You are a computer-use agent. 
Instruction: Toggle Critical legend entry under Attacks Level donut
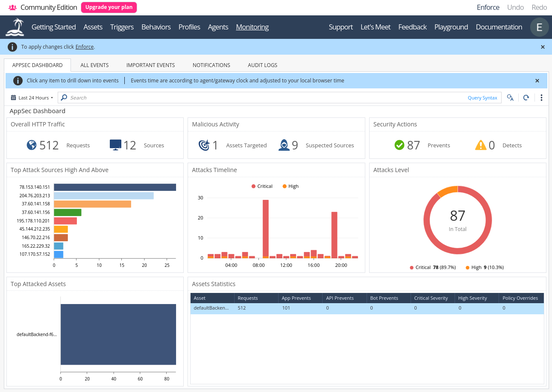(420, 267)
